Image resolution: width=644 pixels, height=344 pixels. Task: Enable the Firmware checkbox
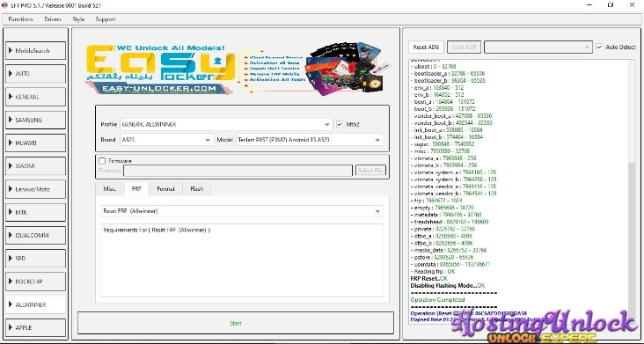tap(102, 161)
